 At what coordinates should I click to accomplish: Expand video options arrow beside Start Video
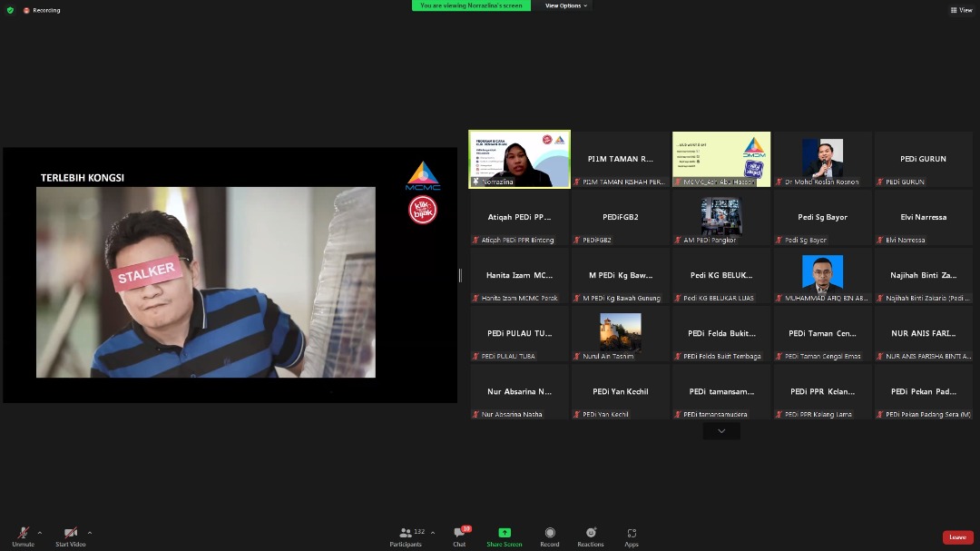pyautogui.click(x=89, y=533)
